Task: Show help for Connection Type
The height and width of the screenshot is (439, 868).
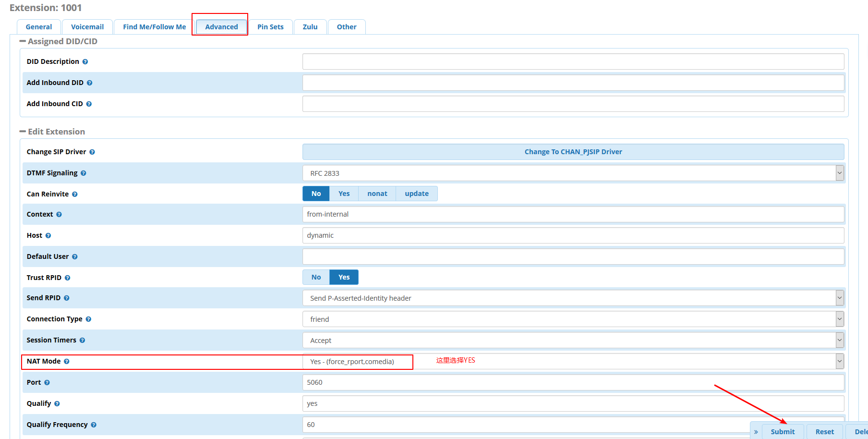Action: click(88, 319)
